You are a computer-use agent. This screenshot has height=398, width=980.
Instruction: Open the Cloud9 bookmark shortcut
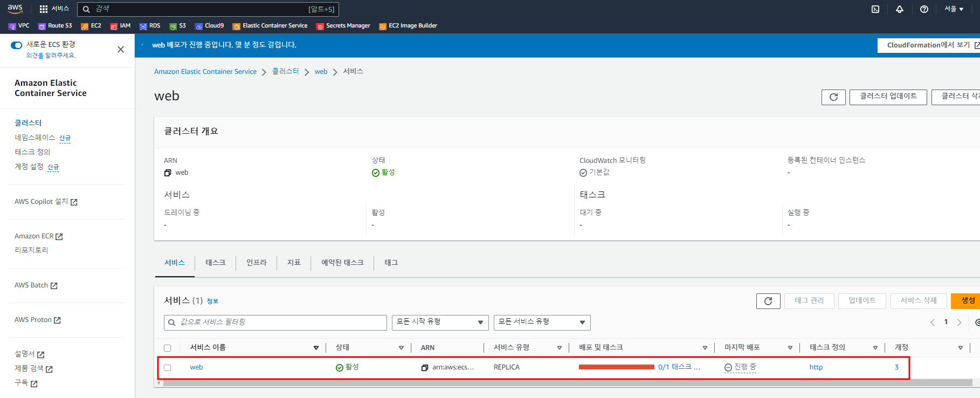pos(209,26)
